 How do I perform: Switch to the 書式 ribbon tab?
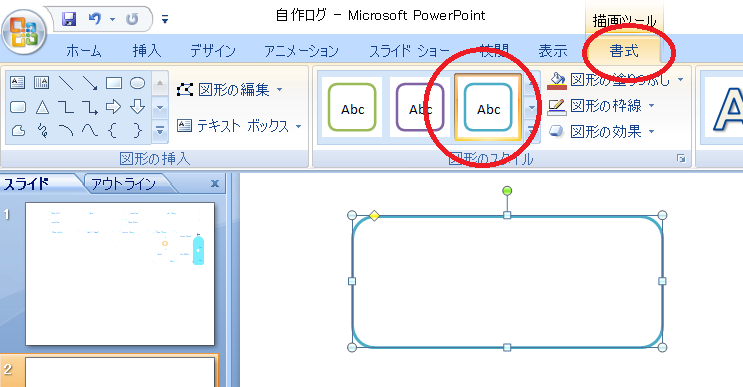pos(624,50)
